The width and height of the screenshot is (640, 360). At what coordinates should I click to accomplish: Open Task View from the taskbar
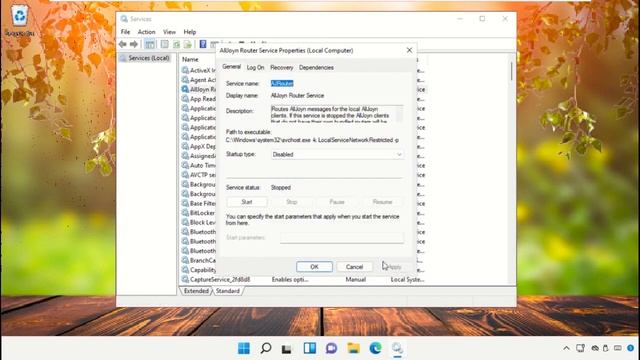point(287,348)
